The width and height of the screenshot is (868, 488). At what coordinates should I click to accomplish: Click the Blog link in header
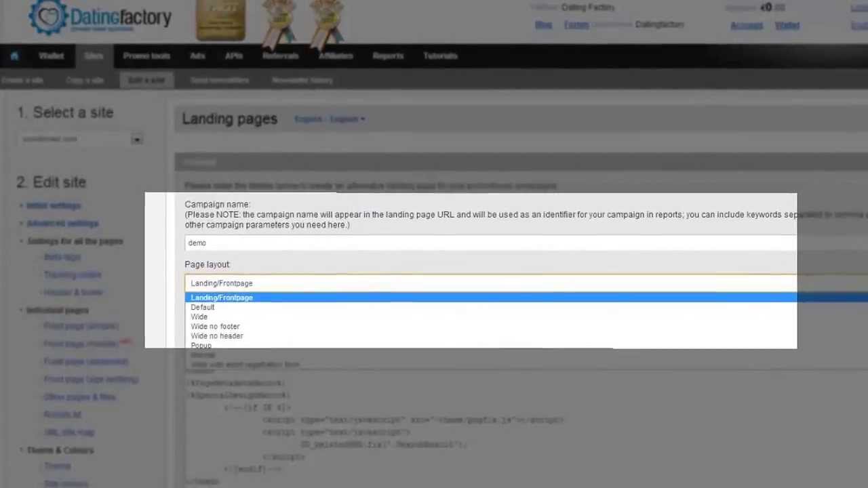[543, 25]
